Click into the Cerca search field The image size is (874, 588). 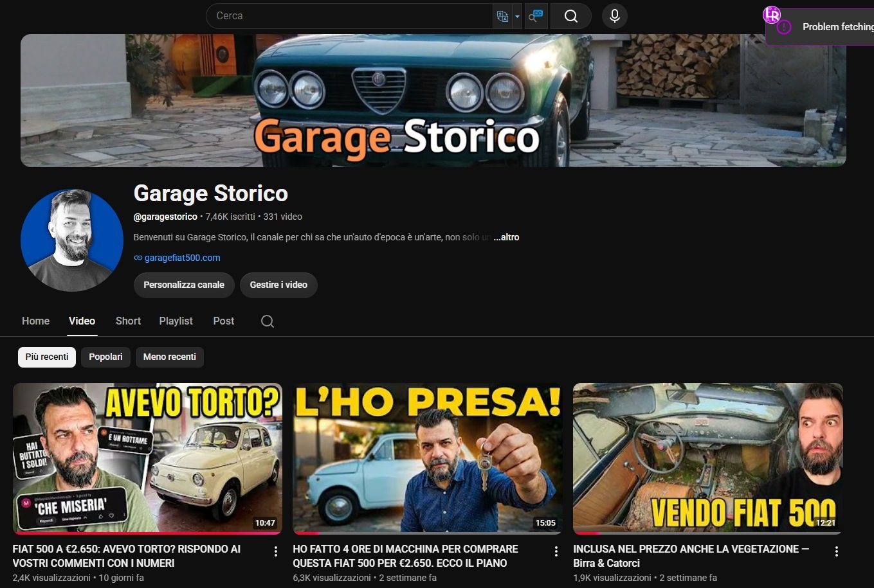pyautogui.click(x=351, y=16)
